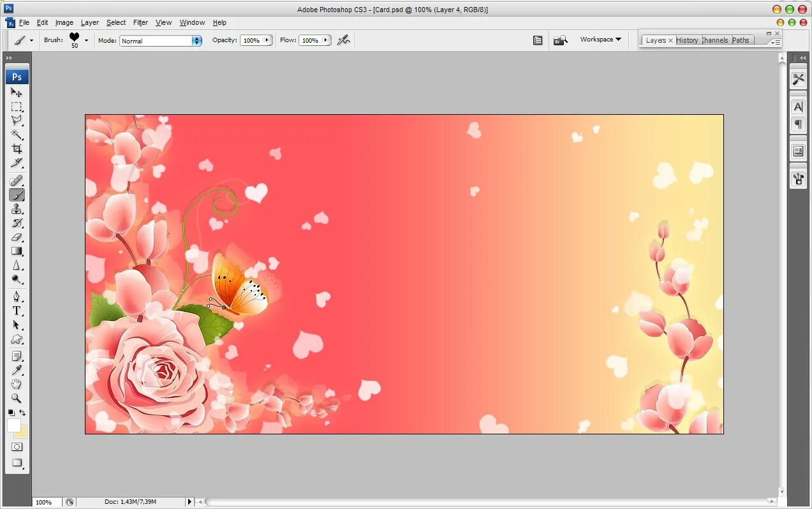The height and width of the screenshot is (509, 812).
Task: Open the Brushes panel dock icon
Action: pos(798,179)
